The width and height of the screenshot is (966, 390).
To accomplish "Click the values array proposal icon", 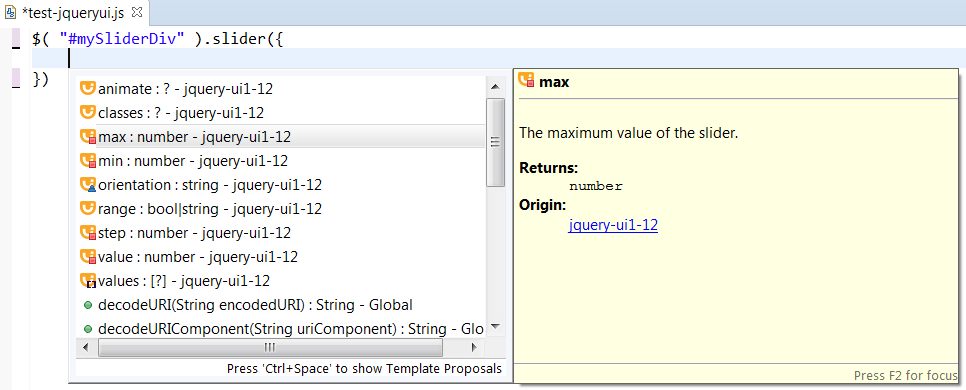I will (x=88, y=281).
